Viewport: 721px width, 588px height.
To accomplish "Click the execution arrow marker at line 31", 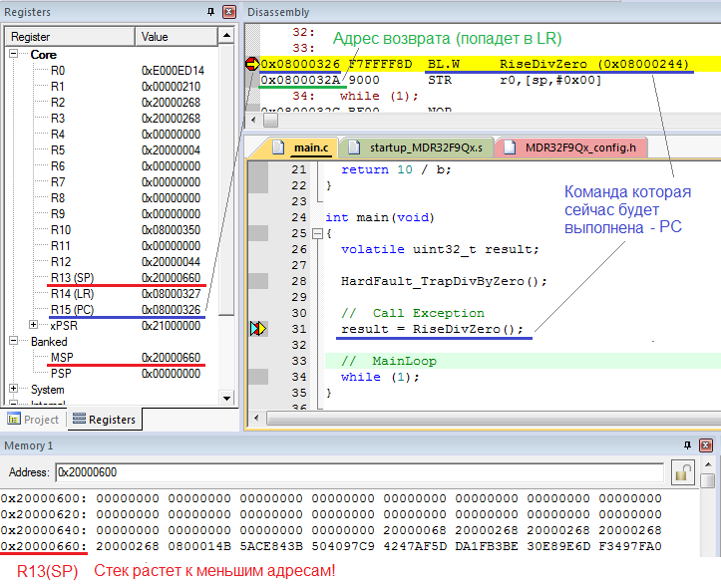I will coord(257,328).
